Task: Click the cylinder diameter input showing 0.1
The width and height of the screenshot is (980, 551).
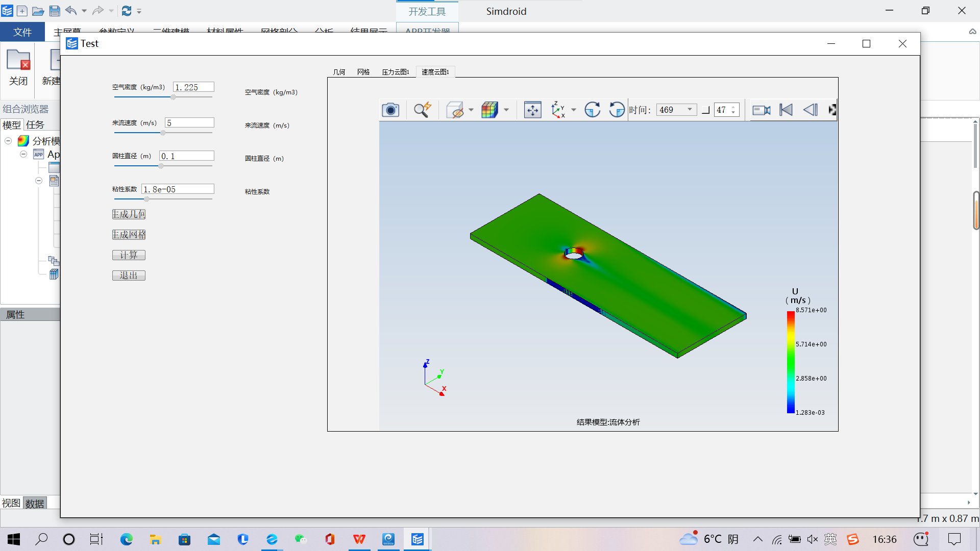Action: 187,156
